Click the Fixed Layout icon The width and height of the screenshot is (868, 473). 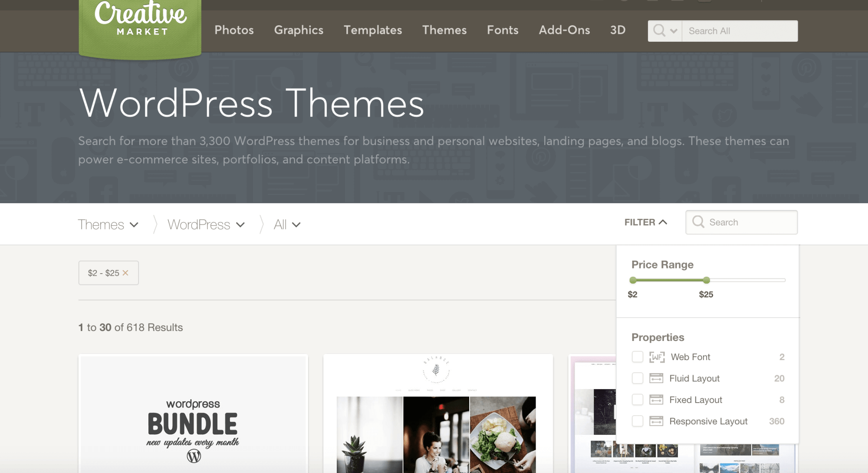tap(656, 400)
